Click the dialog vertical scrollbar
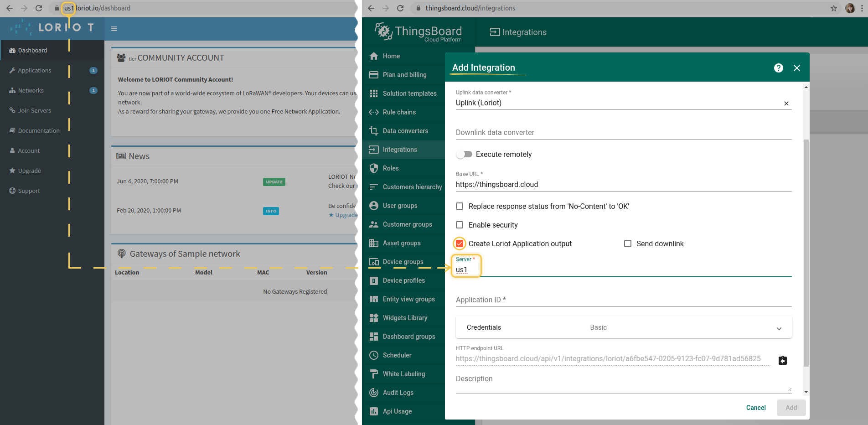Viewport: 868px width, 425px height. pyautogui.click(x=806, y=253)
